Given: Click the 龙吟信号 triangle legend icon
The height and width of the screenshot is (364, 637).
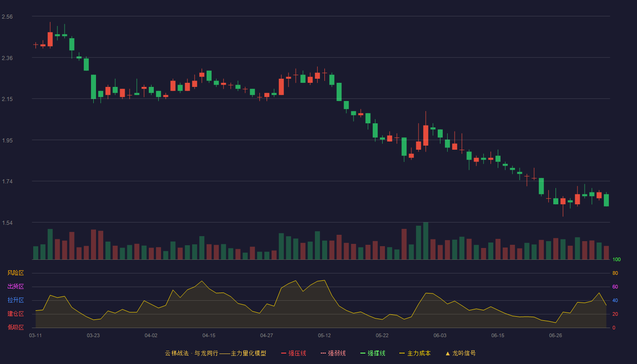Looking at the screenshot, I should pos(448,353).
